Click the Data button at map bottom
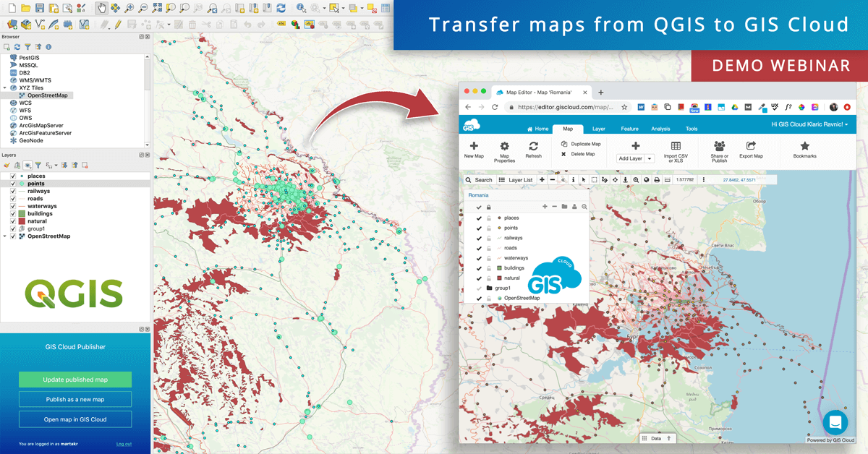Image resolution: width=868 pixels, height=454 pixels. point(658,438)
